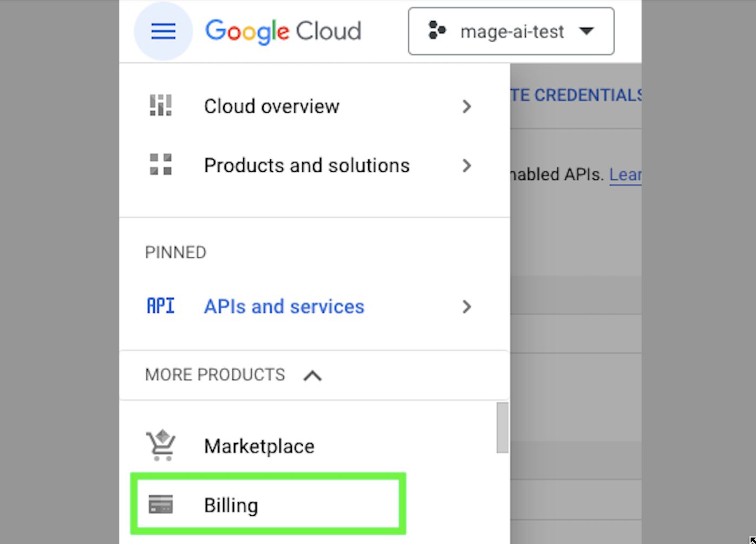Viewport: 756px width, 544px height.
Task: Toggle the hamburger navigation menu
Action: [x=163, y=31]
